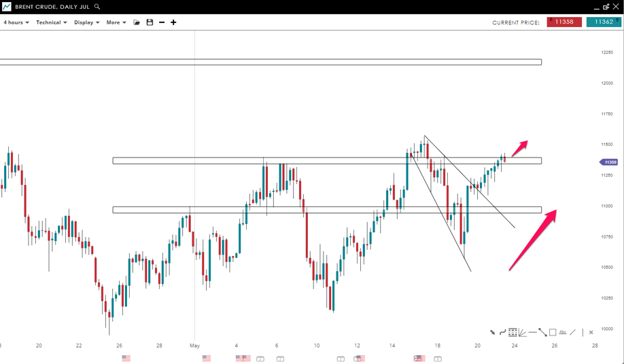
Task: Open the Display options dropdown
Action: pos(86,22)
